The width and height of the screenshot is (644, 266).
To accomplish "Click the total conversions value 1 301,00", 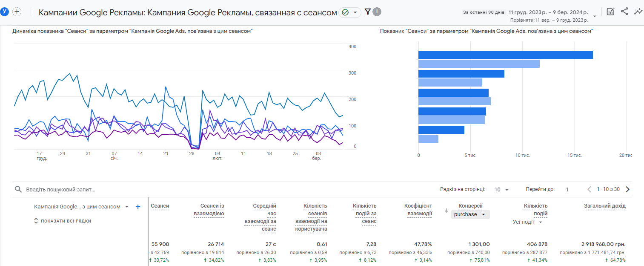I will [479, 244].
